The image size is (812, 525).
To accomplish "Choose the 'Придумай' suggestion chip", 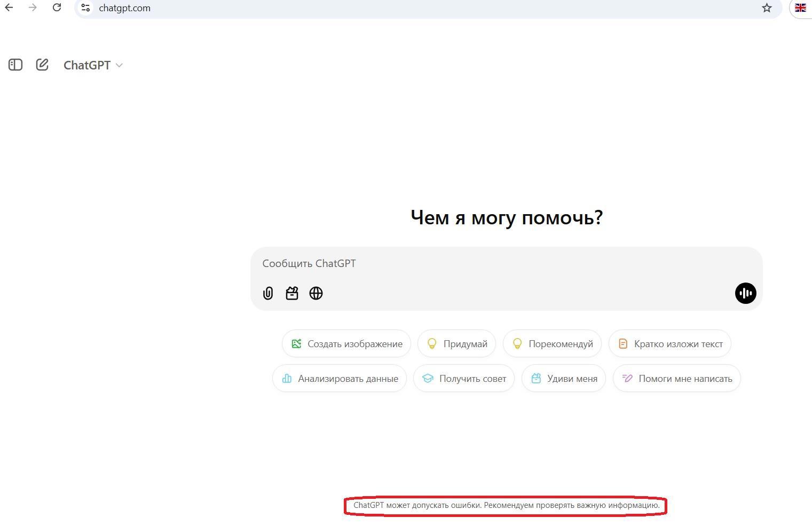I will (456, 344).
